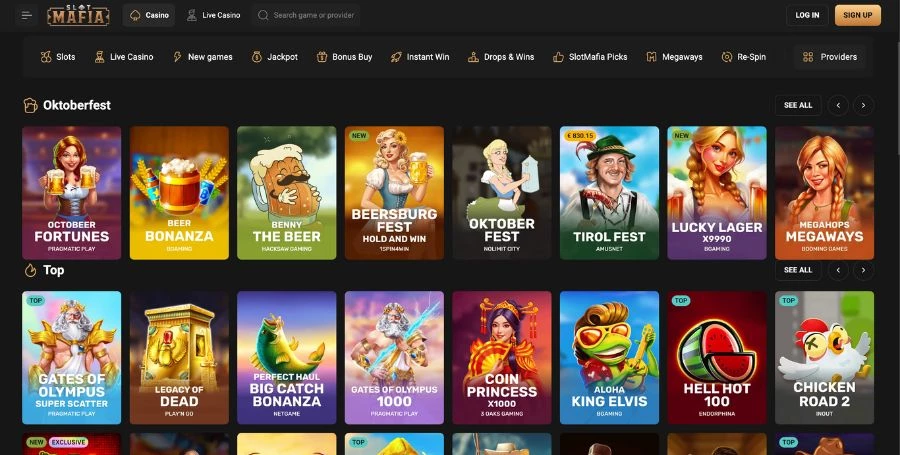Viewport: 900px width, 455px height.
Task: Open Lucky Lager X9990 game
Action: pyautogui.click(x=717, y=193)
